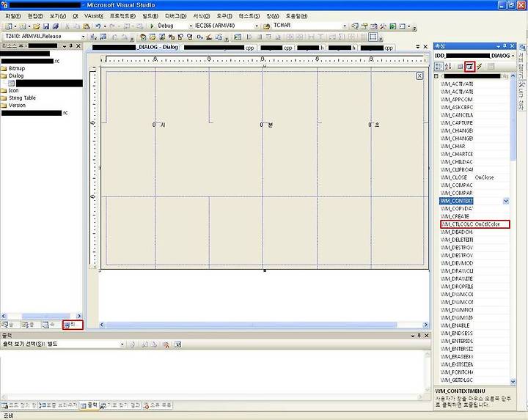Open the document tab list dropdown arrow
This screenshot has width=528, height=420.
[417, 46]
